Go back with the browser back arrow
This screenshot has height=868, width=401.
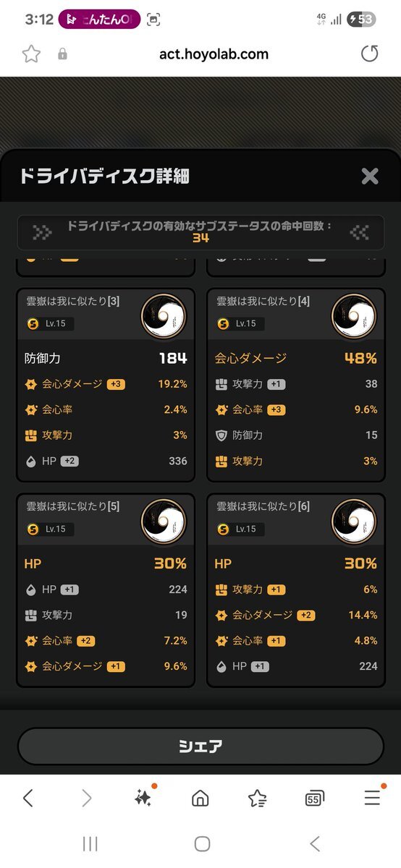(x=28, y=798)
